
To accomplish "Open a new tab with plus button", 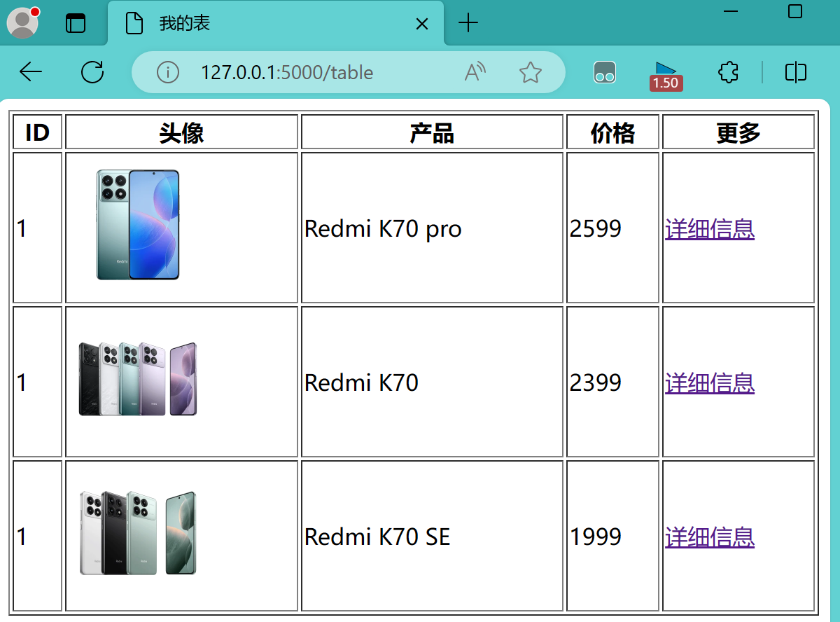I will tap(468, 23).
